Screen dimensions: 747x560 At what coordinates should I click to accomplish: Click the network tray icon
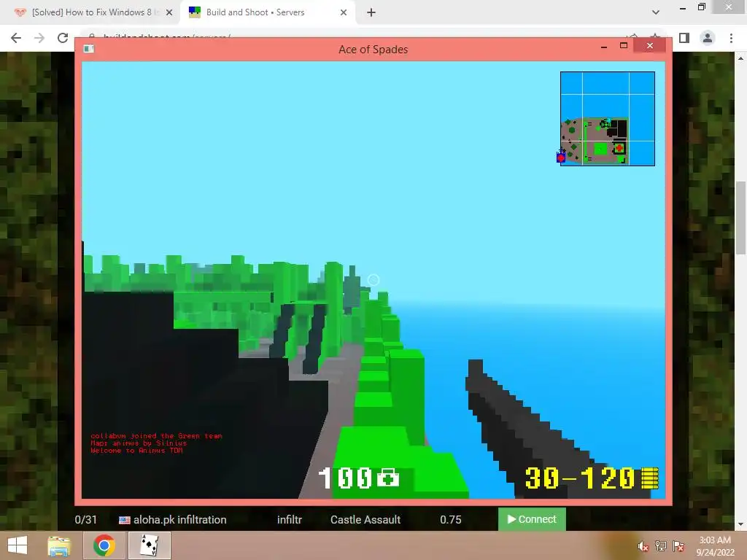click(661, 546)
